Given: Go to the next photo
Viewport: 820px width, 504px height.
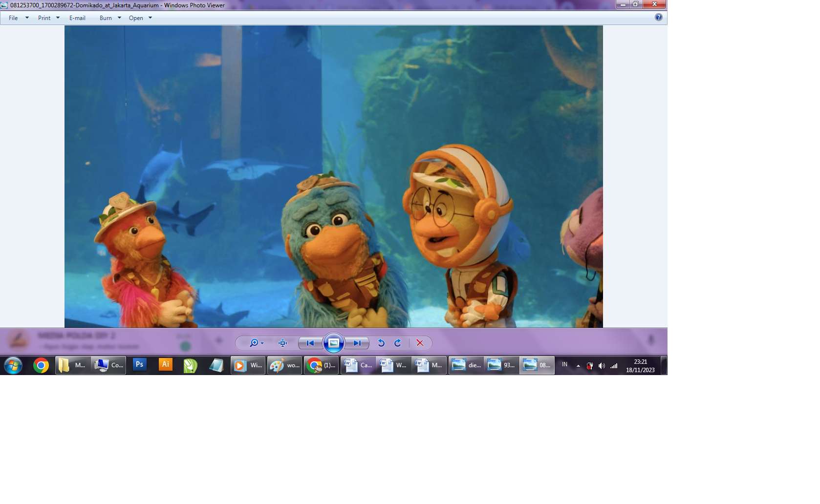Looking at the screenshot, I should [x=357, y=343].
